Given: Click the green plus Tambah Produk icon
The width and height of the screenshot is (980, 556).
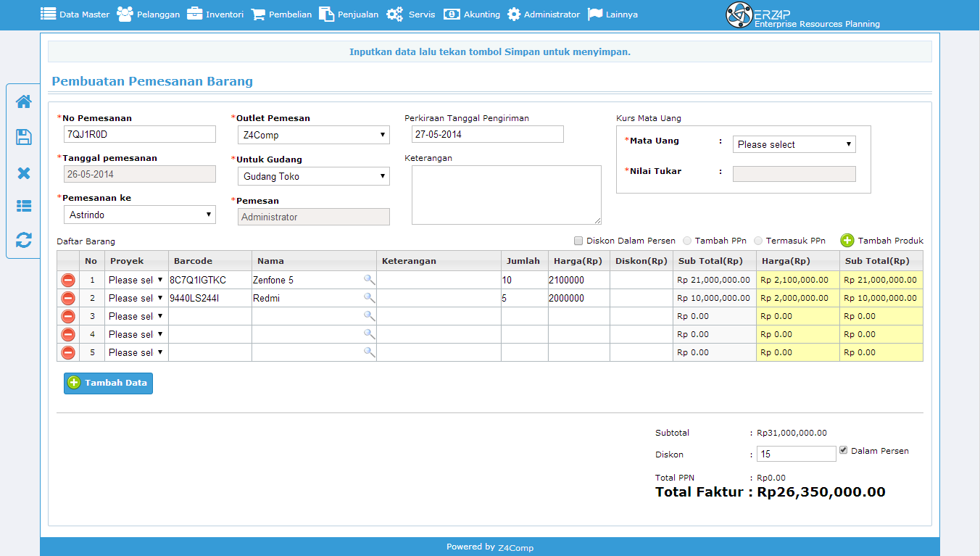Looking at the screenshot, I should [x=847, y=241].
